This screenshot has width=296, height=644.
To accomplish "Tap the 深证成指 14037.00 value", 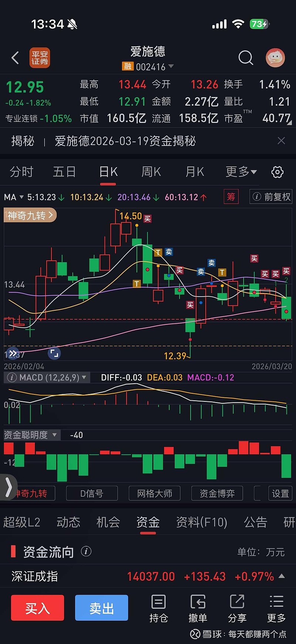I will point(151,576).
